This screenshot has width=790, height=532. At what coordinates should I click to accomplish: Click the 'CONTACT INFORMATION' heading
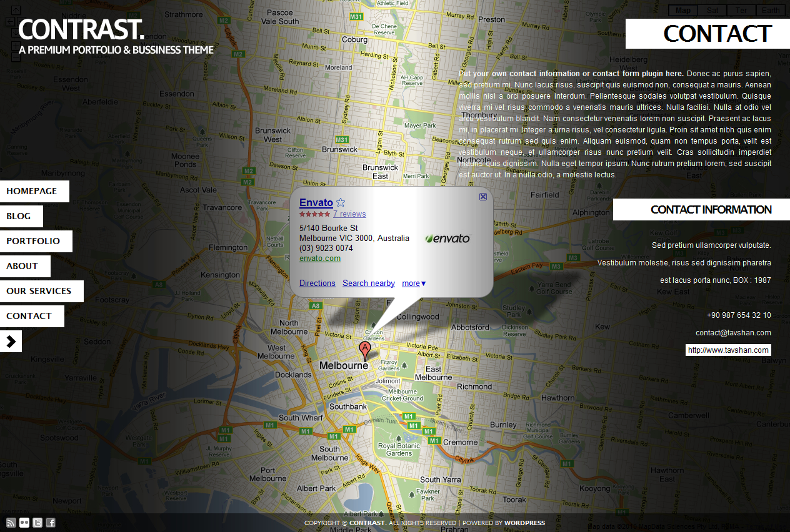(x=711, y=210)
